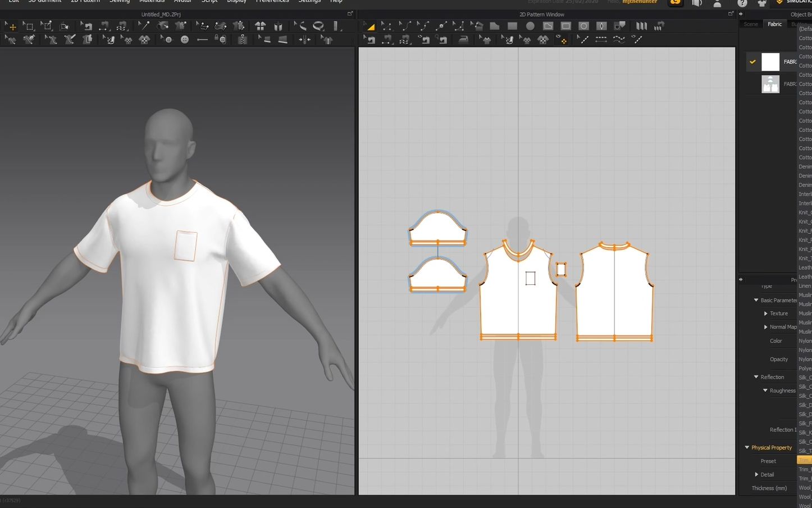This screenshot has height=508, width=812.
Task: Select the Polygon pattern tool
Action: [x=494, y=26]
